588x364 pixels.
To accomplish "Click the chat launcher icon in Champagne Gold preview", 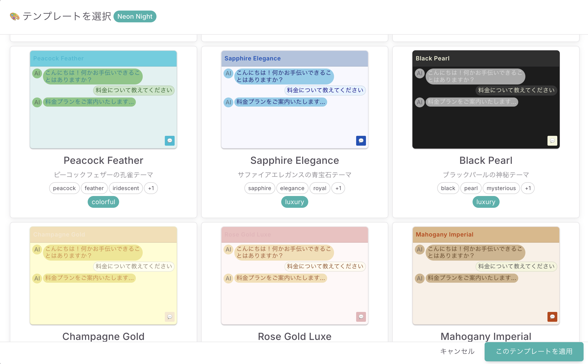I will tap(170, 317).
